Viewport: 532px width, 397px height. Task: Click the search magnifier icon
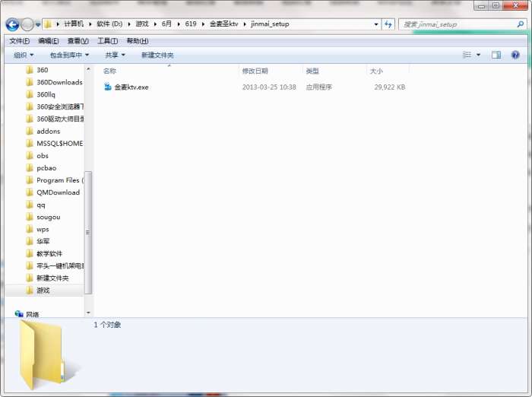coord(520,24)
